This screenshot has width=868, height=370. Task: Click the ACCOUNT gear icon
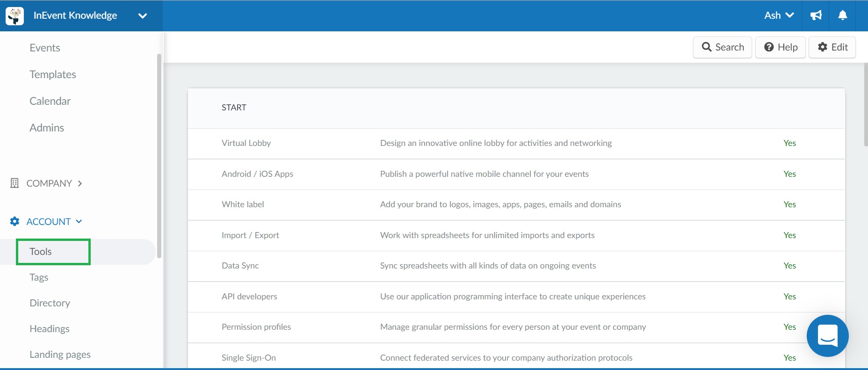tap(14, 221)
